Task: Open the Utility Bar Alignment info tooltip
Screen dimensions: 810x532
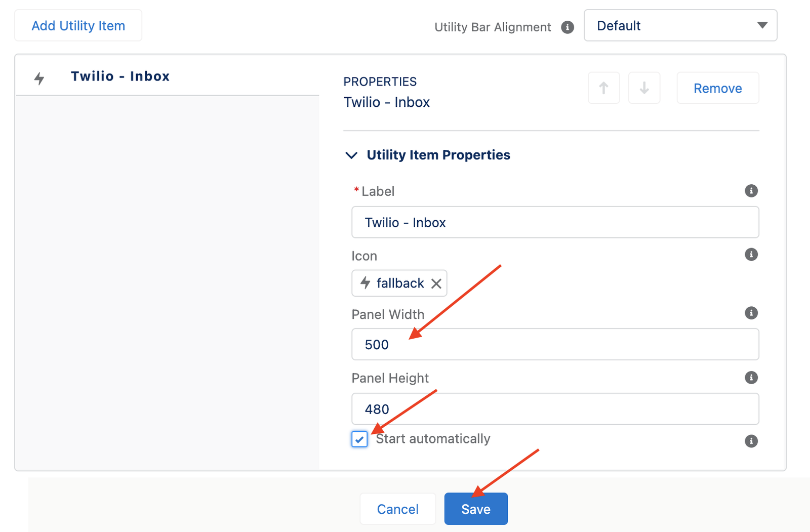Action: 568,27
